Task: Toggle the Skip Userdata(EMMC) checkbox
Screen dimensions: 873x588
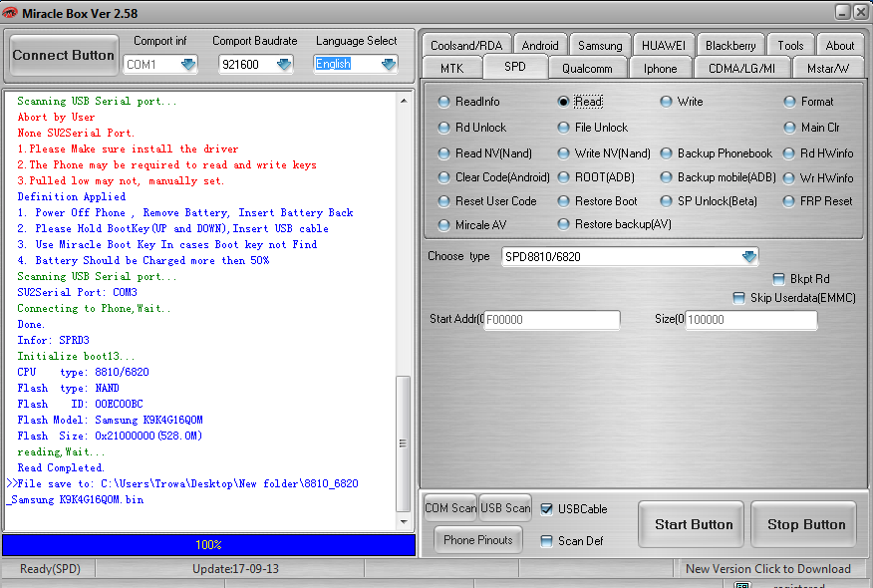Action: [738, 298]
